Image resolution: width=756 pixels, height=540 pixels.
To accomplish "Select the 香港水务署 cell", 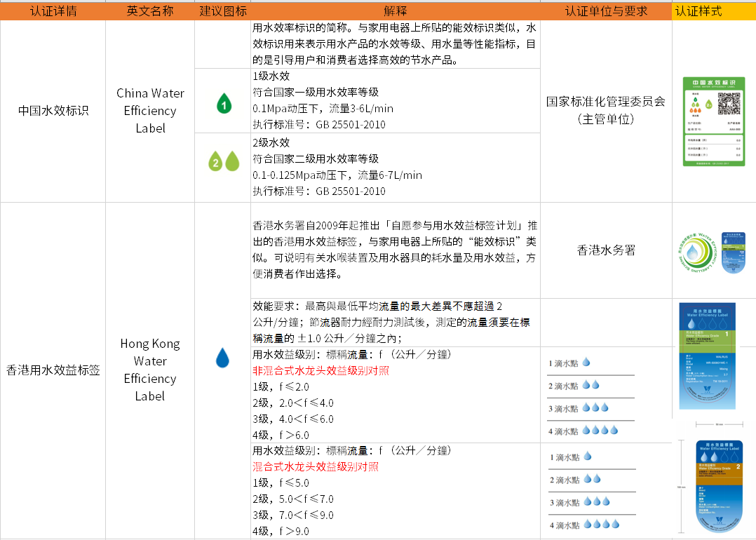I will point(606,250).
